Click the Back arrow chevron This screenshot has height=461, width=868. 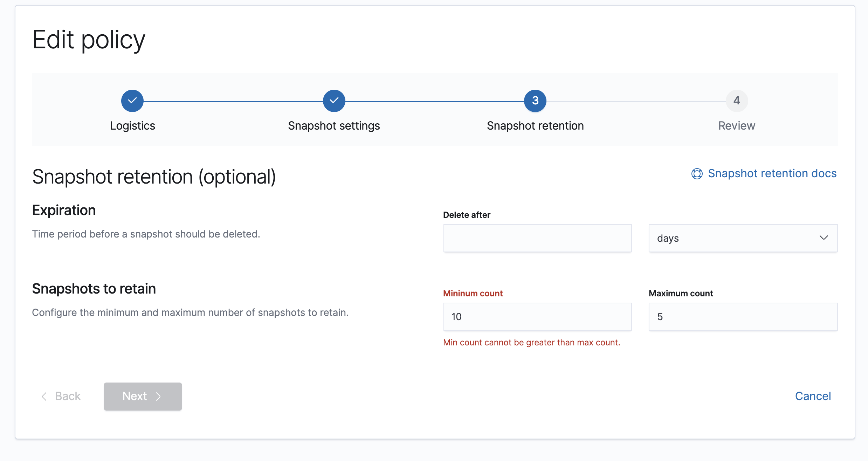[x=44, y=397]
